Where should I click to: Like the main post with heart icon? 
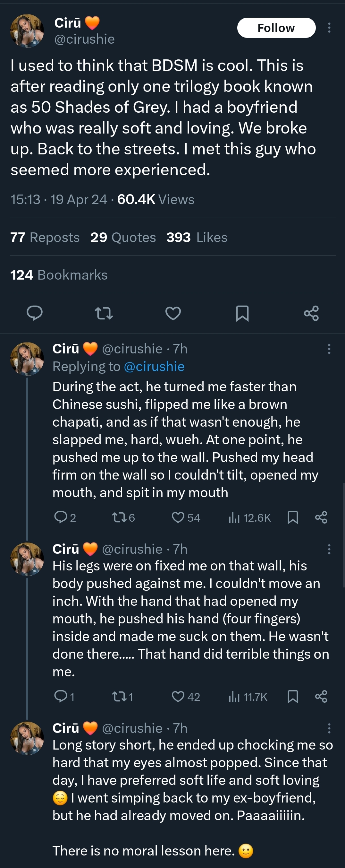[173, 313]
